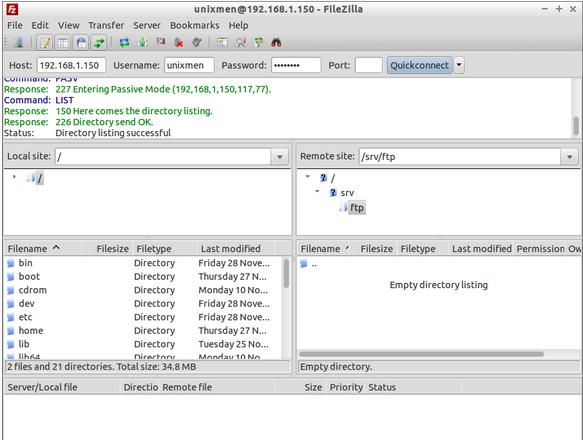The width and height of the screenshot is (583, 440).
Task: Cancel the current operation icon
Action: click(x=161, y=42)
